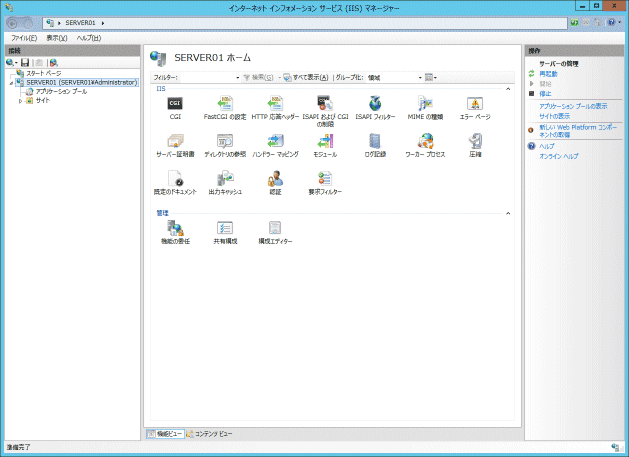Expand the サイト tree node arrow
The width and height of the screenshot is (629, 457).
coord(20,101)
